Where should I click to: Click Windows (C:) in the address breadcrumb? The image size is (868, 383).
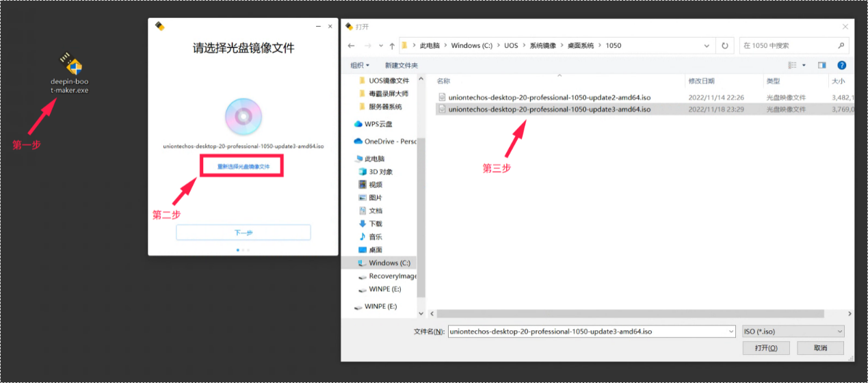[471, 46]
